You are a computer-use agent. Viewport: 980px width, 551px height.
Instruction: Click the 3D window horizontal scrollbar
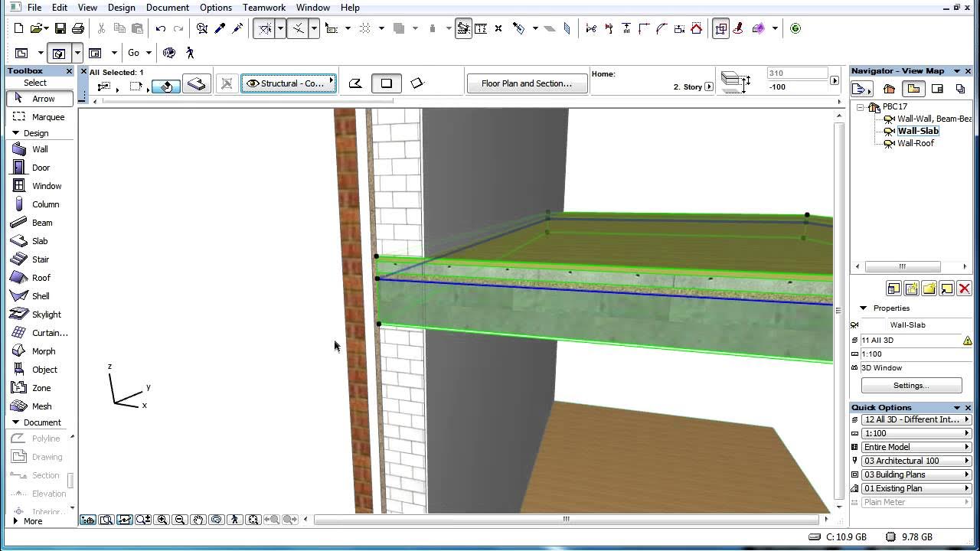coord(567,519)
